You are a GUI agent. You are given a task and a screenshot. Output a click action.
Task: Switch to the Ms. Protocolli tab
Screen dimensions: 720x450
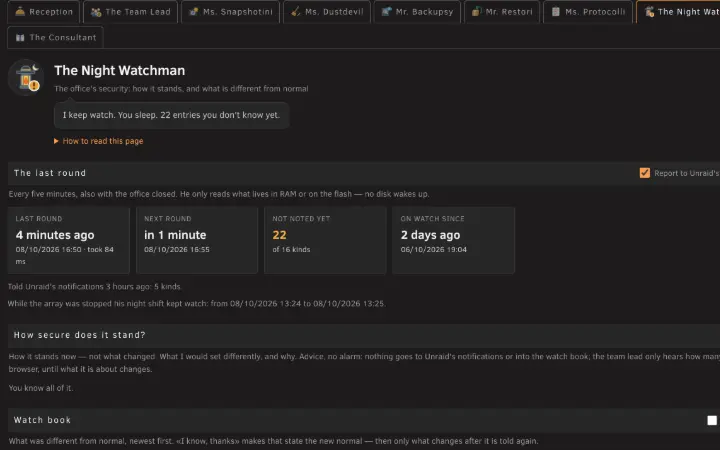tap(588, 12)
